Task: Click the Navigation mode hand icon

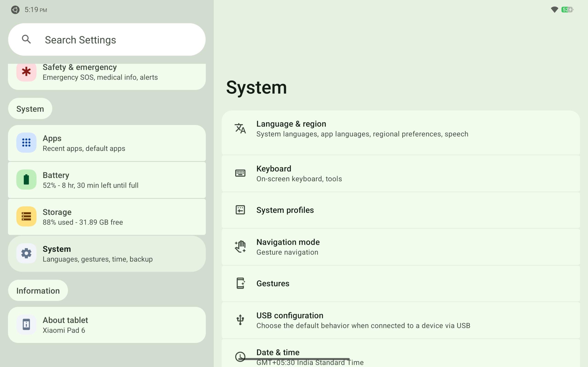Action: [x=240, y=247]
